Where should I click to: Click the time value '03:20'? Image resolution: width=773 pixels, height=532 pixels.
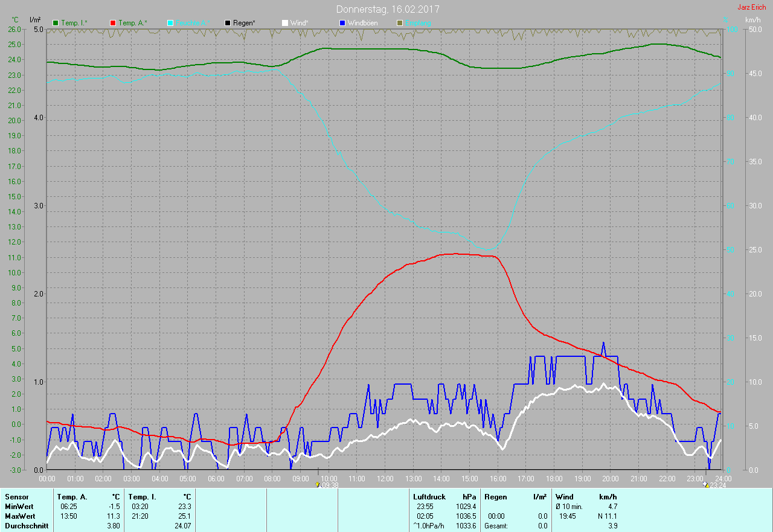click(140, 506)
